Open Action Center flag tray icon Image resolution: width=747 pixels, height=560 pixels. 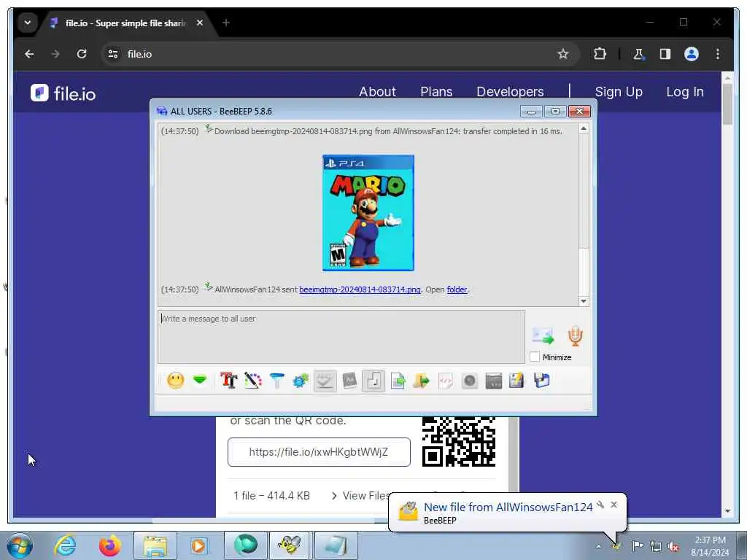[638, 545]
